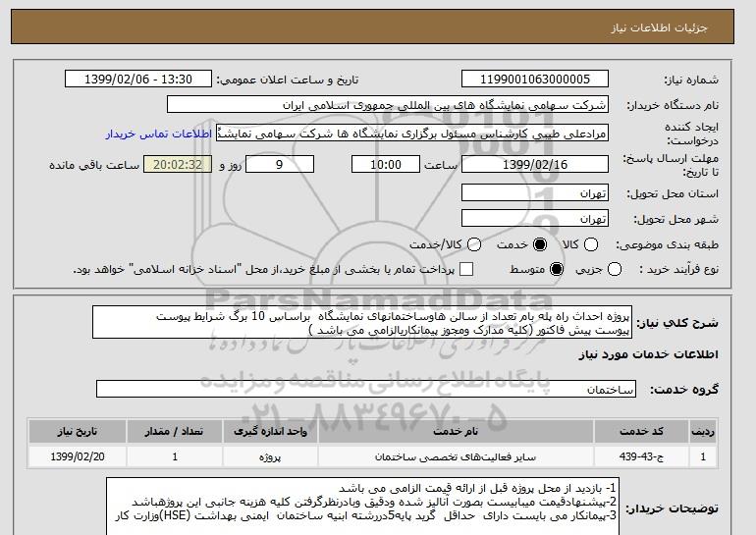The width and height of the screenshot is (756, 535).
Task: Click the جزئیات اطلاعات نیاز header title
Action: 659,27
